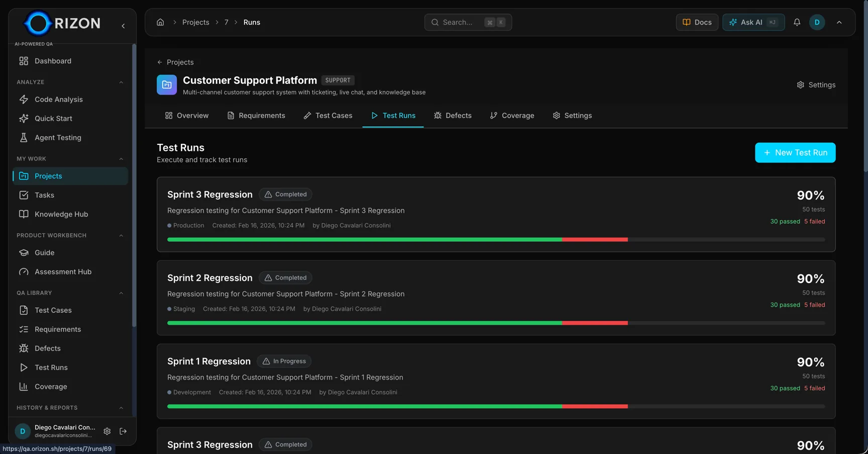This screenshot has width=868, height=454.
Task: Click the New Test Run button
Action: click(795, 152)
